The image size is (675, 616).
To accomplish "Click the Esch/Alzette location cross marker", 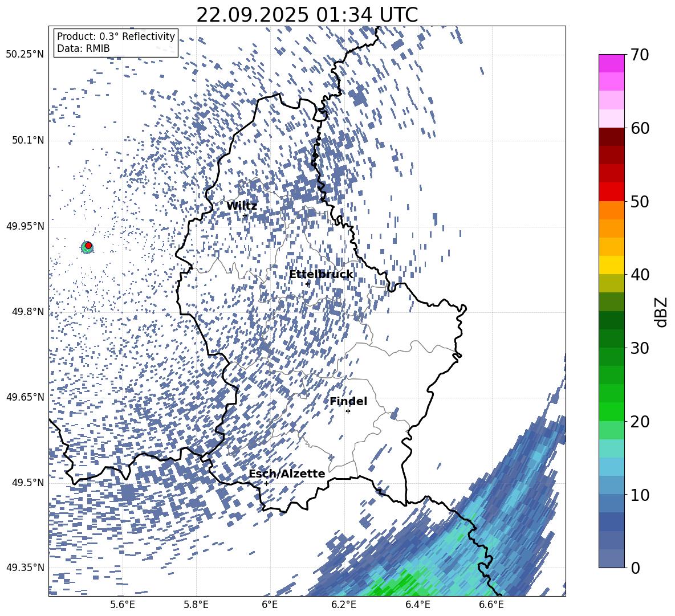I will click(x=266, y=483).
